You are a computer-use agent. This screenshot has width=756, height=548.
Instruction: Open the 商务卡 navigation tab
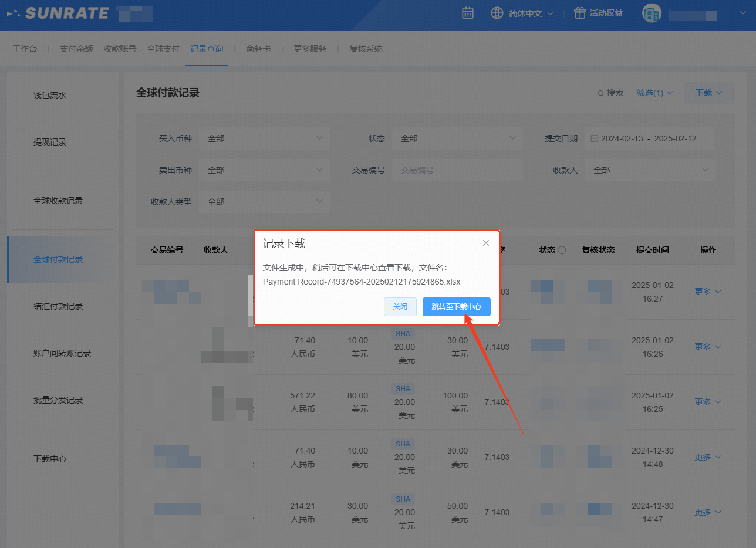tap(258, 49)
